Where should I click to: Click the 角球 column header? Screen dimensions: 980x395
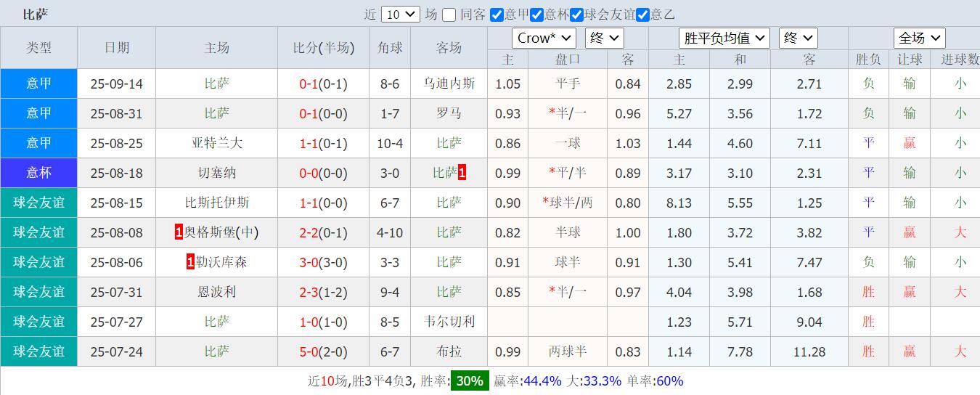390,48
